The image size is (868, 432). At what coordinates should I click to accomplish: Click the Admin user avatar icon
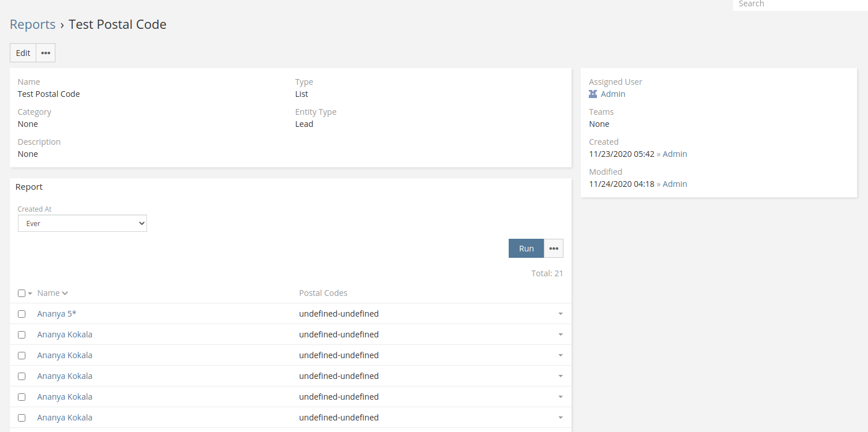tap(593, 94)
